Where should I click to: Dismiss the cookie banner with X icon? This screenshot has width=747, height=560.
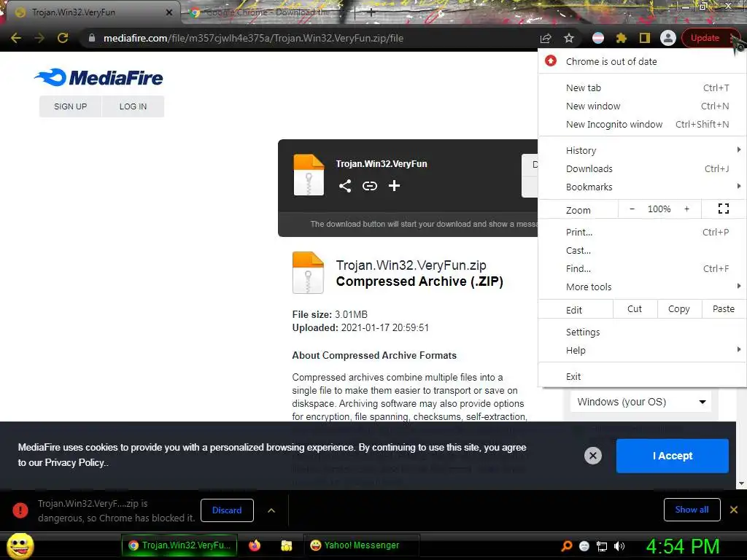[592, 456]
